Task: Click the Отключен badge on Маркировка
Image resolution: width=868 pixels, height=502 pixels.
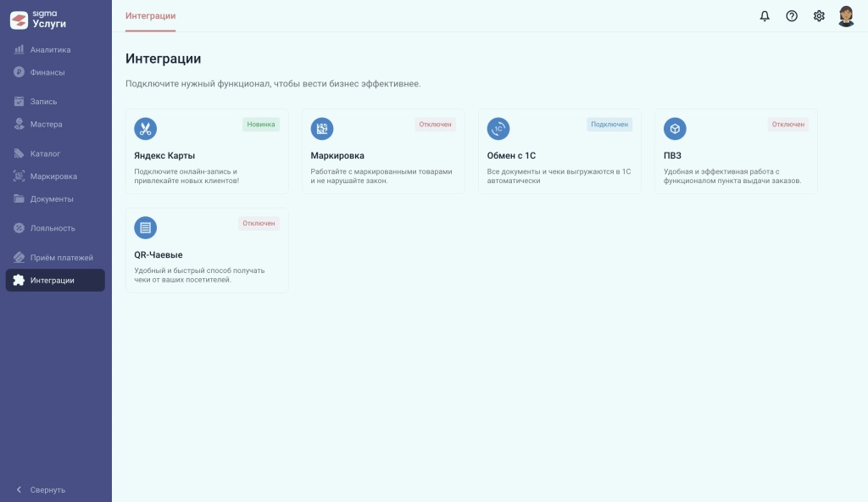Action: click(x=435, y=125)
